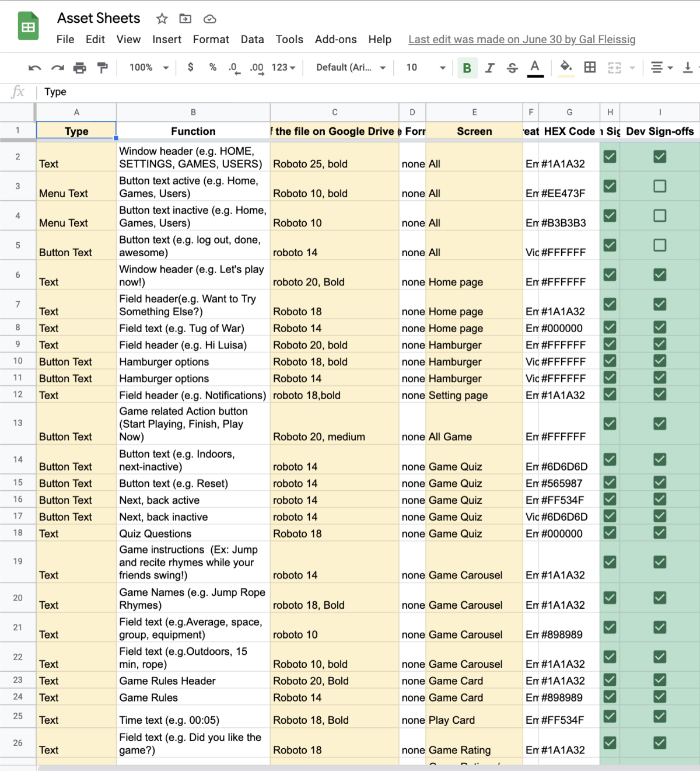Screen dimensions: 700x771
Task: Click the print icon in toolbar
Action: (80, 68)
